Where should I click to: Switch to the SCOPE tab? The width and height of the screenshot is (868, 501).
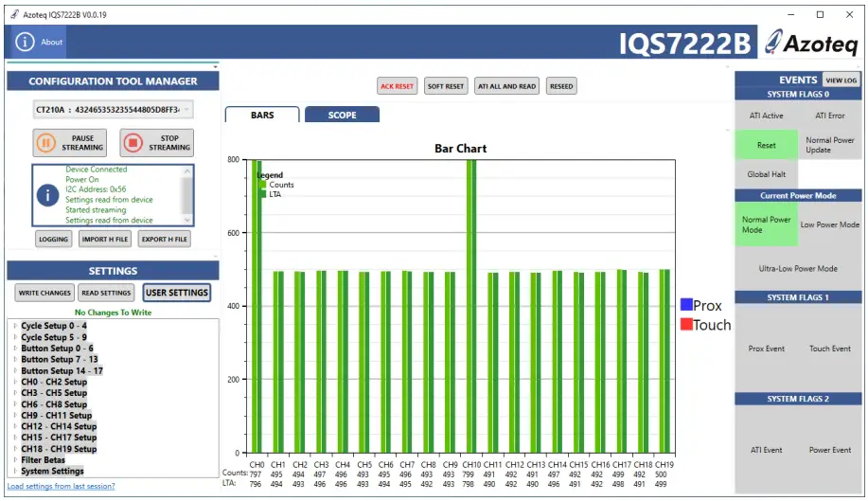[x=342, y=115]
